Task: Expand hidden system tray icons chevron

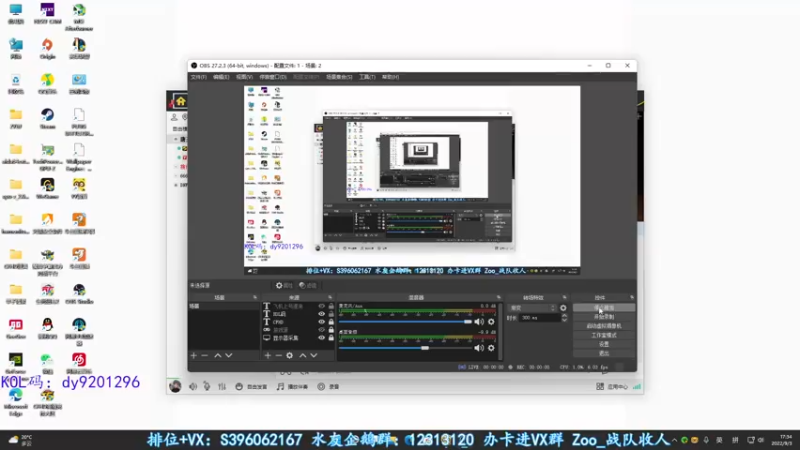Action: click(x=674, y=440)
